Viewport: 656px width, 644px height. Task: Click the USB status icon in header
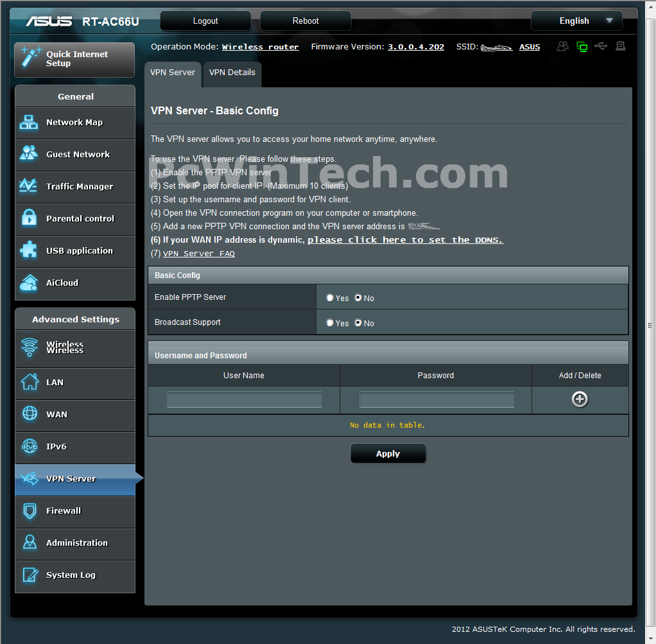coord(601,46)
